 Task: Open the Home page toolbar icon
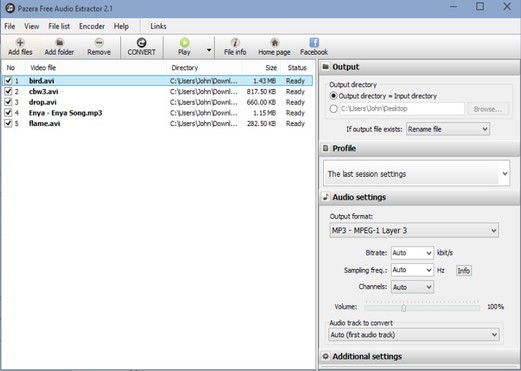274,42
